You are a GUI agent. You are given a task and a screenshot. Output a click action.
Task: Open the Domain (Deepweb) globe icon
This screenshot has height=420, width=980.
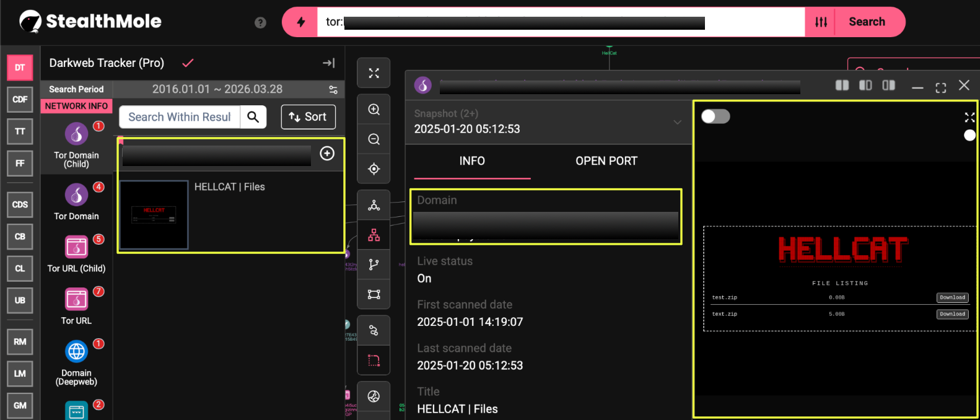pyautogui.click(x=76, y=351)
